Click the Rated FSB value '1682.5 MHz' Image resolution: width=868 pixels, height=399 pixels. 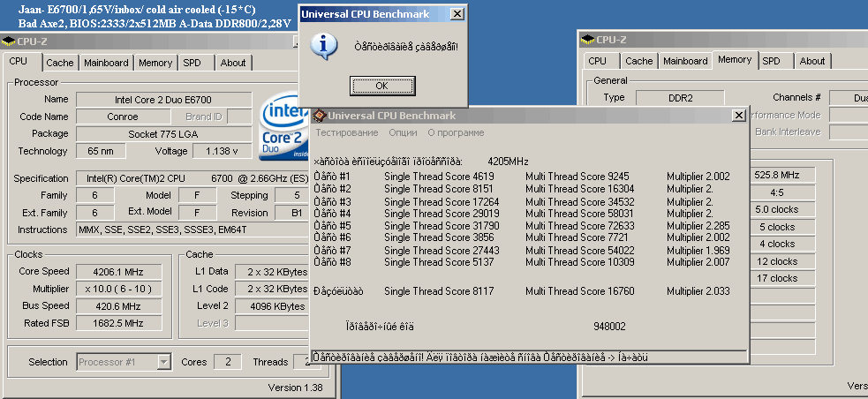[x=119, y=323]
